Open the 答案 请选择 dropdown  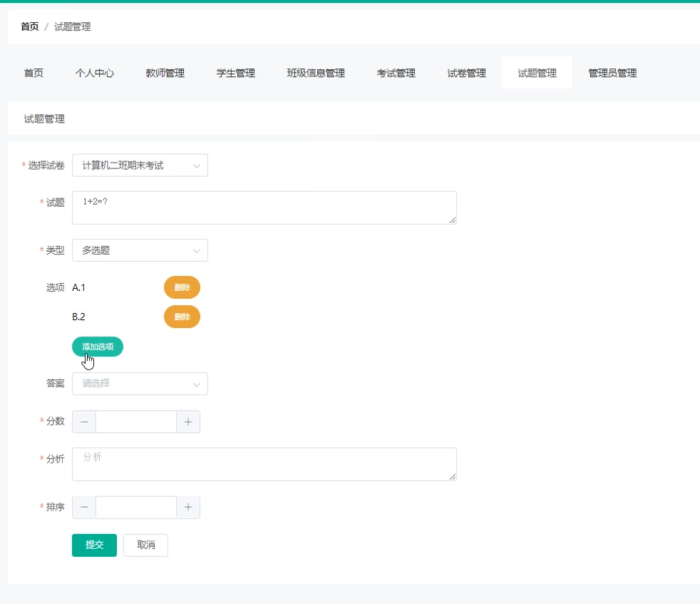pos(140,384)
